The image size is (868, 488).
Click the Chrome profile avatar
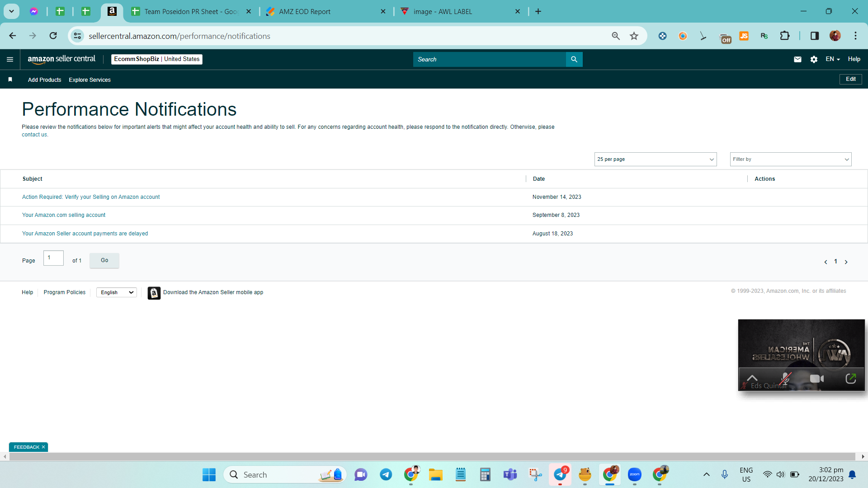pos(835,36)
